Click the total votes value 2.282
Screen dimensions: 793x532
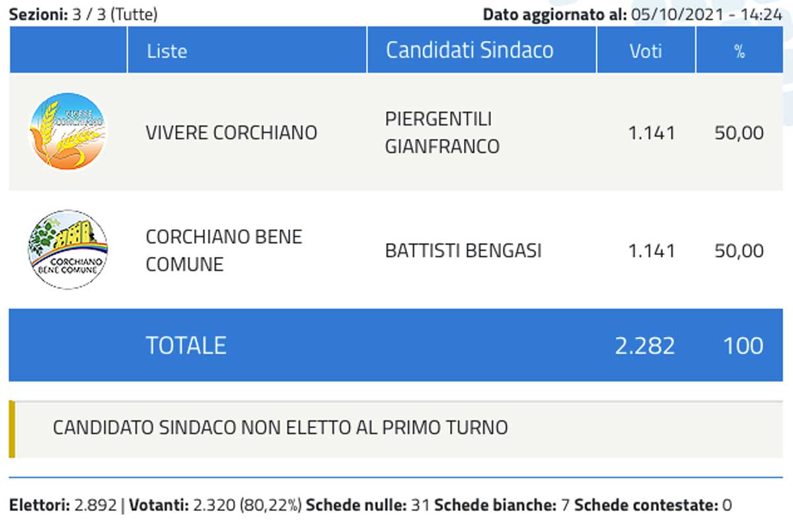click(644, 346)
